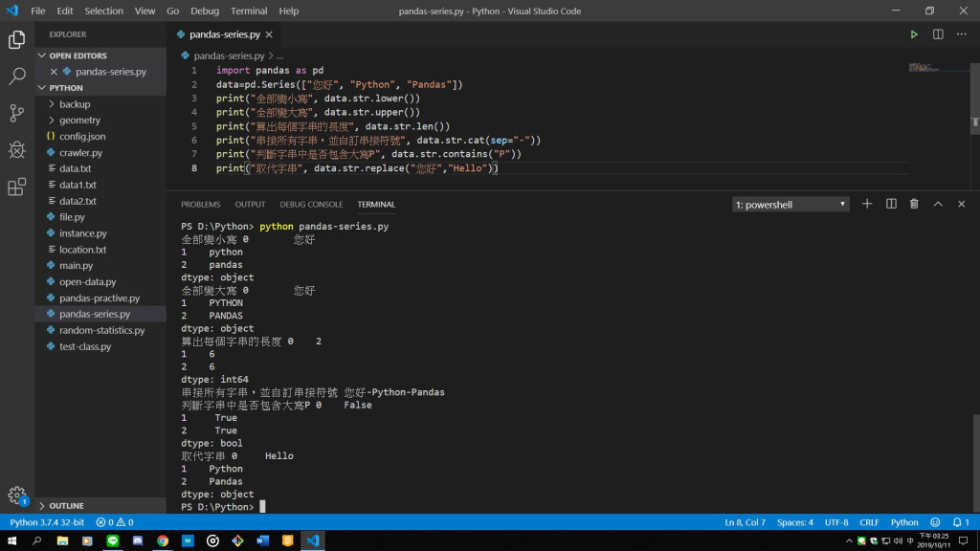Image resolution: width=980 pixels, height=551 pixels.
Task: Open the Help menu
Action: pyautogui.click(x=289, y=11)
